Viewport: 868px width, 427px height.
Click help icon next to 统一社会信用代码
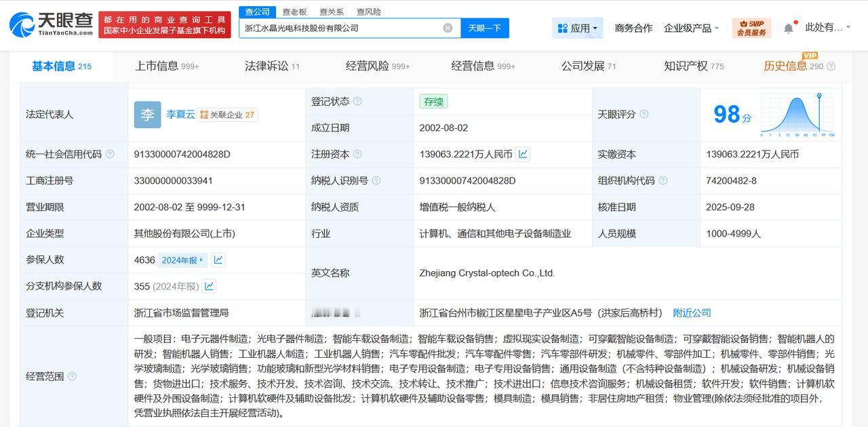click(110, 154)
